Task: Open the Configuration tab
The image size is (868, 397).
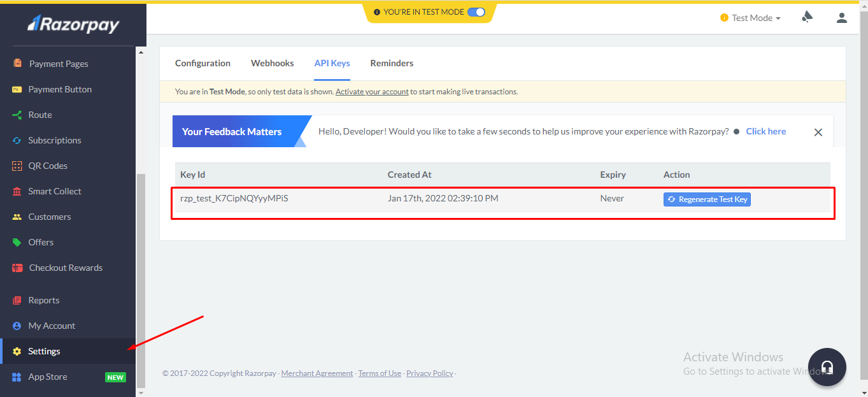Action: (203, 63)
